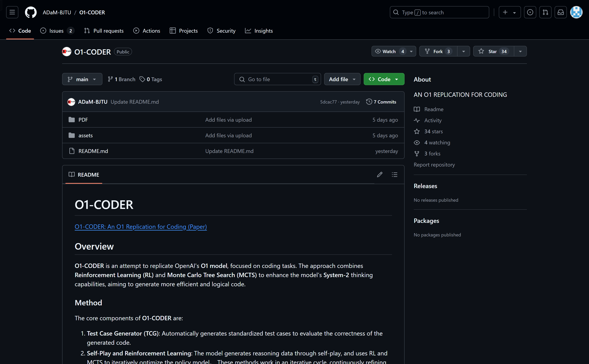View the 7 Commits history
This screenshot has height=364, width=589.
tap(381, 102)
